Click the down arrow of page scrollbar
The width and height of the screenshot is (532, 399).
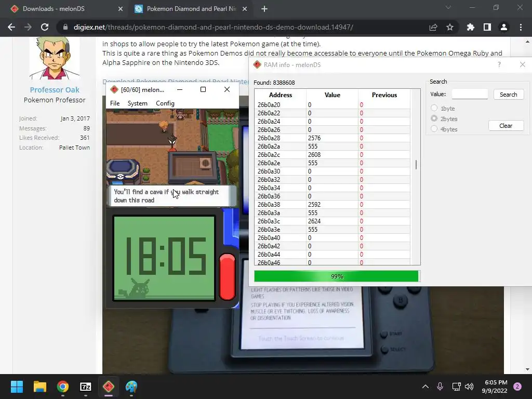[x=527, y=369]
